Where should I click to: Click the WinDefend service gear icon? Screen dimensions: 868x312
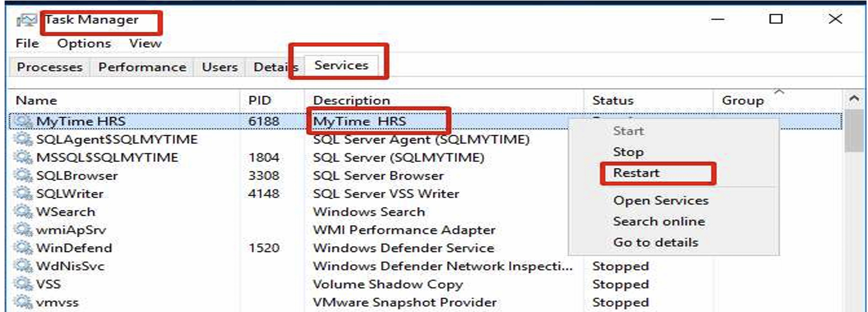tap(23, 248)
